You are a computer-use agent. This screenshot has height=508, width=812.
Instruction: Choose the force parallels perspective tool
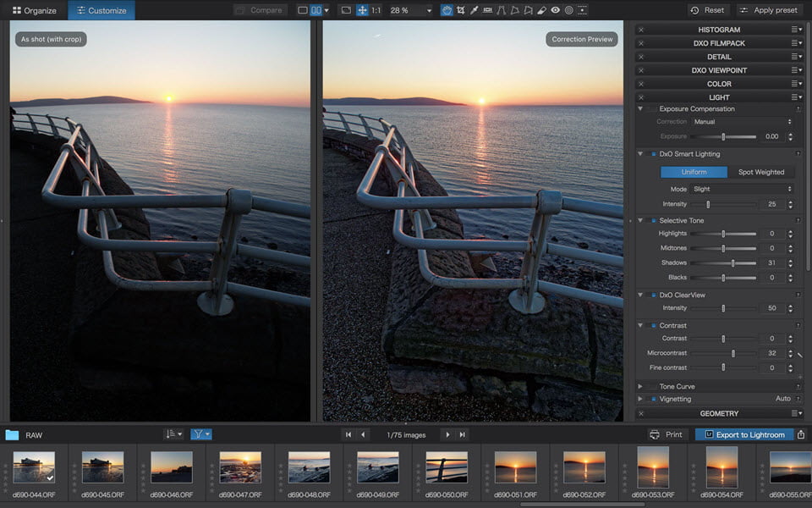[x=501, y=10]
